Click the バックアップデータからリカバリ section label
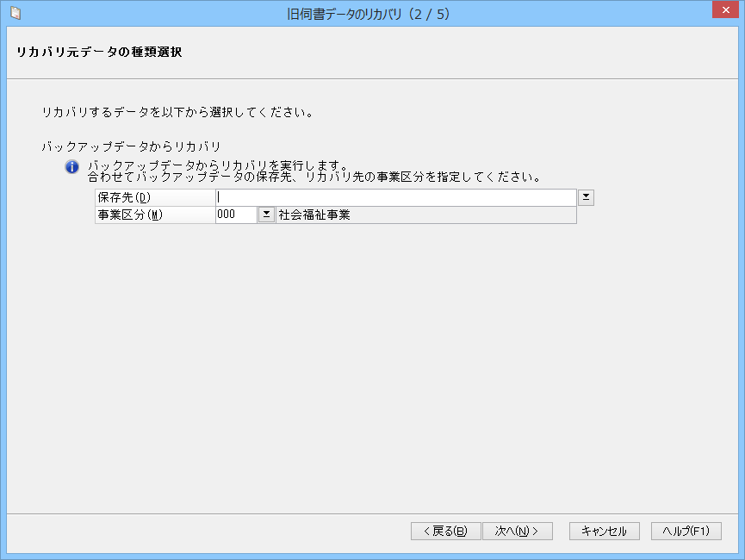Screen dimensions: 745x560 (x=131, y=146)
